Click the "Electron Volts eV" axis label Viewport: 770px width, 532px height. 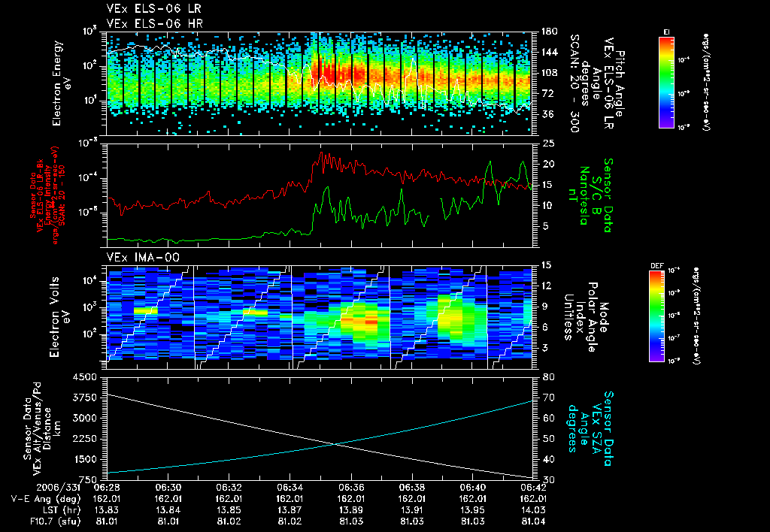[59, 317]
